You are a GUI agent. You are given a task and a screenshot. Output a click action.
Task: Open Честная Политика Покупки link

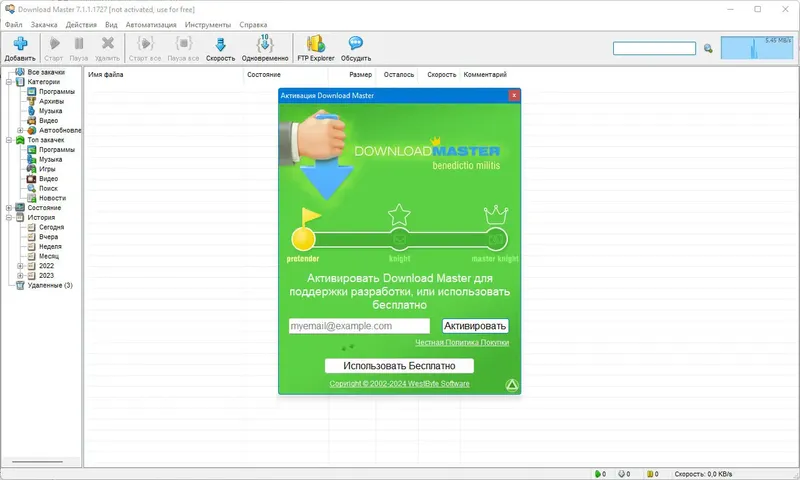[x=462, y=342]
